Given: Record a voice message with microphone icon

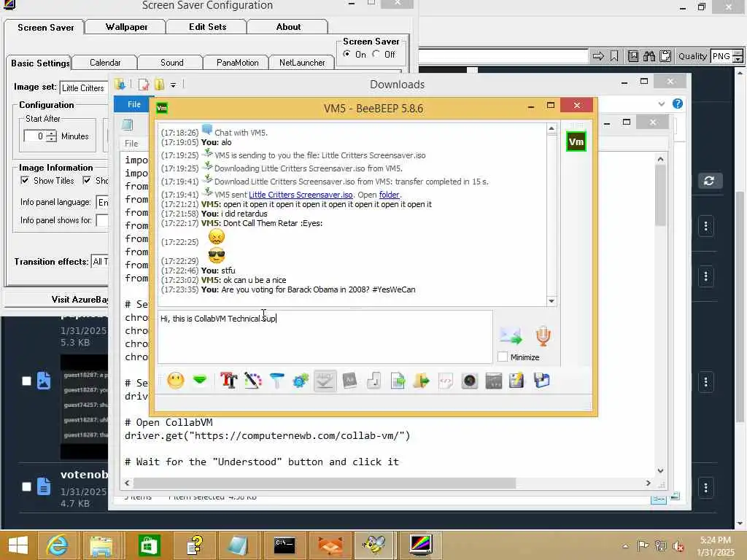Looking at the screenshot, I should coord(543,335).
